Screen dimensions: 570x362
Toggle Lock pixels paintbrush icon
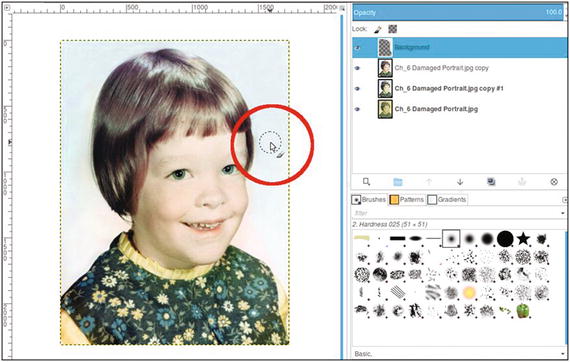378,29
